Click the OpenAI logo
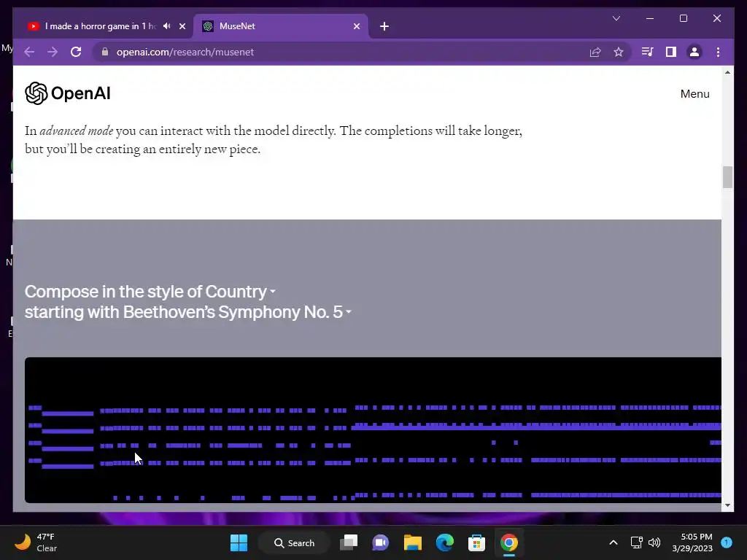The width and height of the screenshot is (747, 560). click(x=68, y=93)
